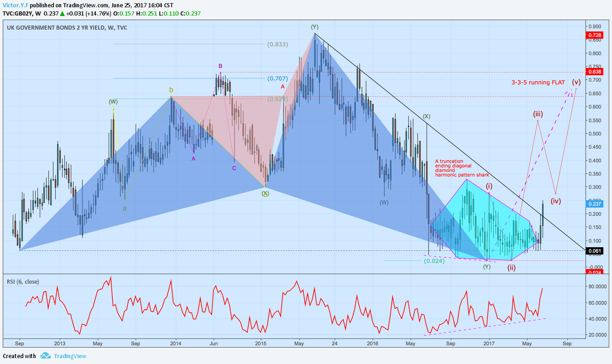Image resolution: width=612 pixels, height=364 pixels.
Task: Click the 2017 label on time axis
Action: (x=489, y=343)
